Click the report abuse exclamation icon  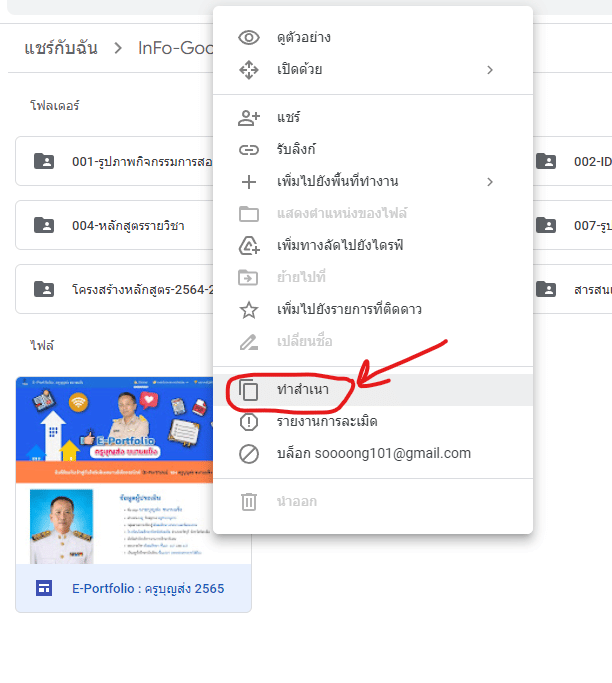249,422
